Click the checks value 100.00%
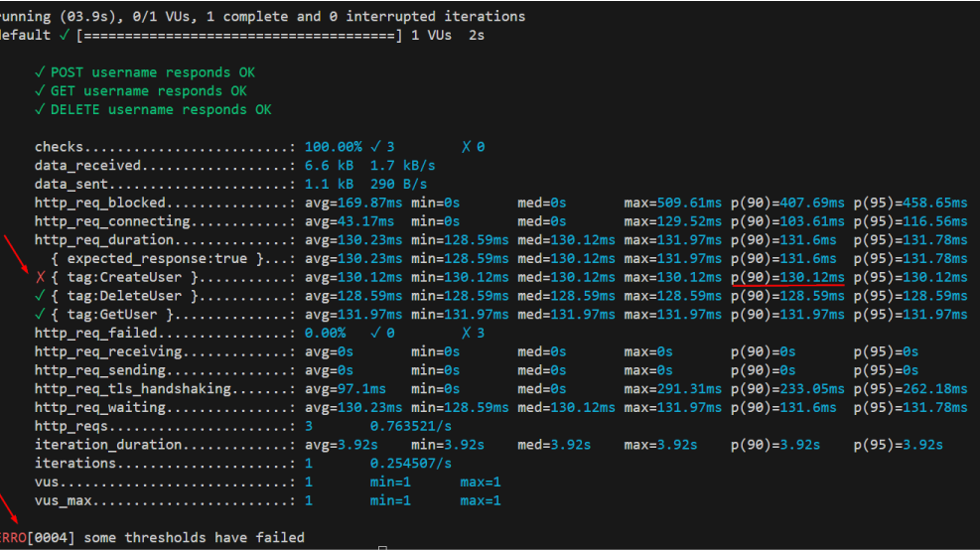Screen dimensions: 980x551 pos(334,147)
